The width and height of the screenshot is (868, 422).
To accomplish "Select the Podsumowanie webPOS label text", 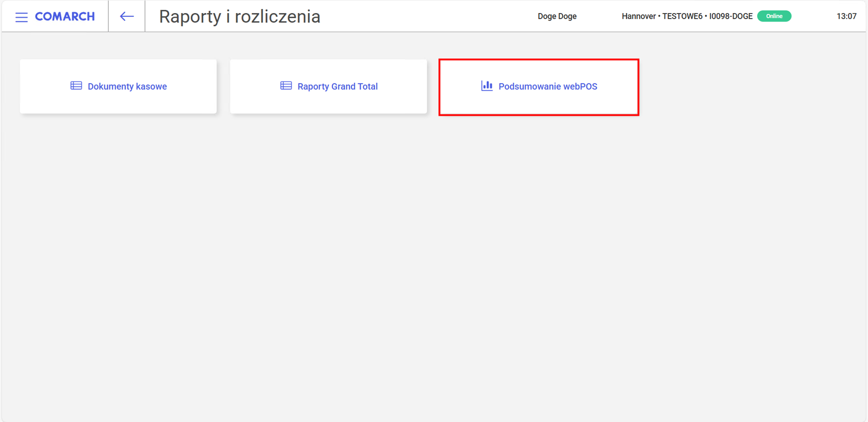I will (x=548, y=86).
